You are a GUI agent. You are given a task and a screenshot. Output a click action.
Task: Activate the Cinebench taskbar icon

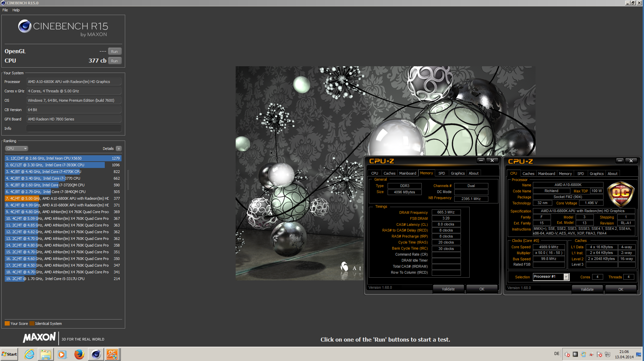coord(96,354)
